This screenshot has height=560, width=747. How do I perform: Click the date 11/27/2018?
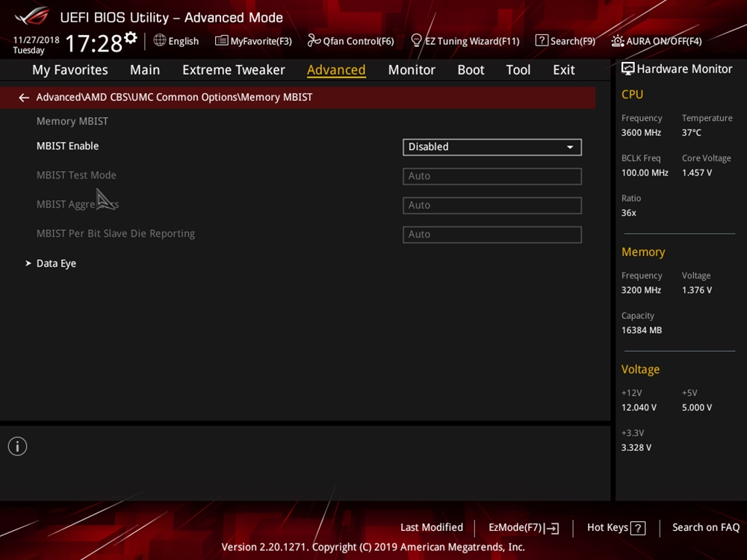(x=36, y=40)
